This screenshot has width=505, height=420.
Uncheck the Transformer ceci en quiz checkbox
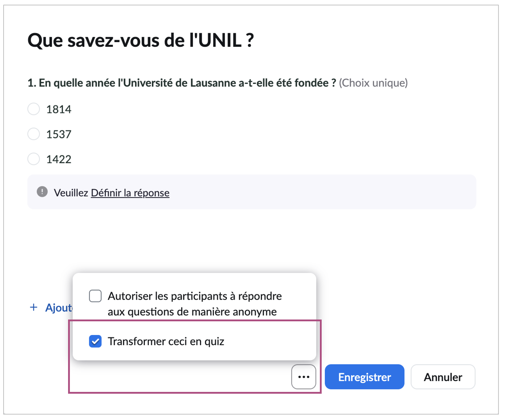(x=95, y=341)
